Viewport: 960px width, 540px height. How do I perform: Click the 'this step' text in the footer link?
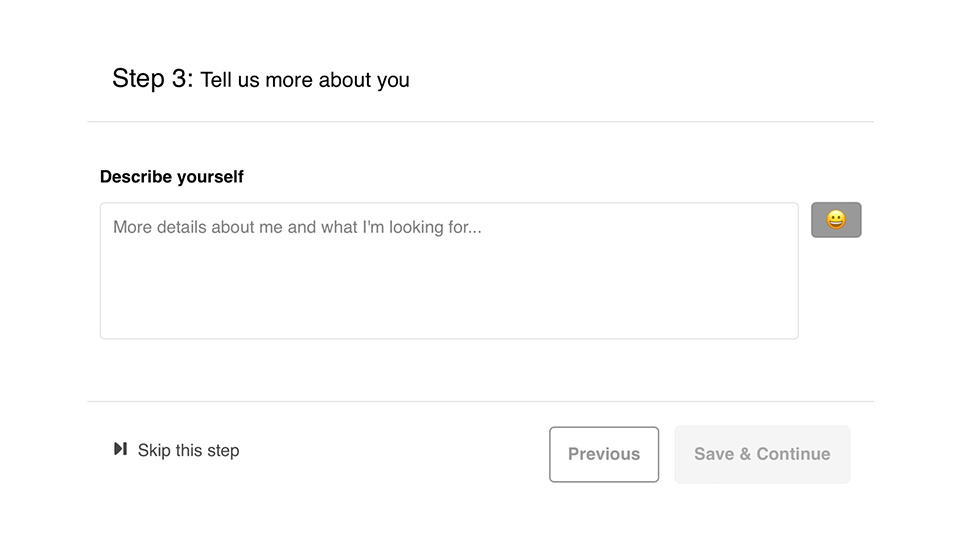[208, 451]
